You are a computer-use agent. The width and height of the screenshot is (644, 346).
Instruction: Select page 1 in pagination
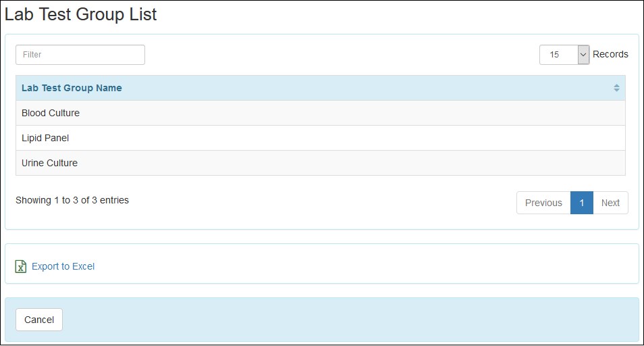581,203
